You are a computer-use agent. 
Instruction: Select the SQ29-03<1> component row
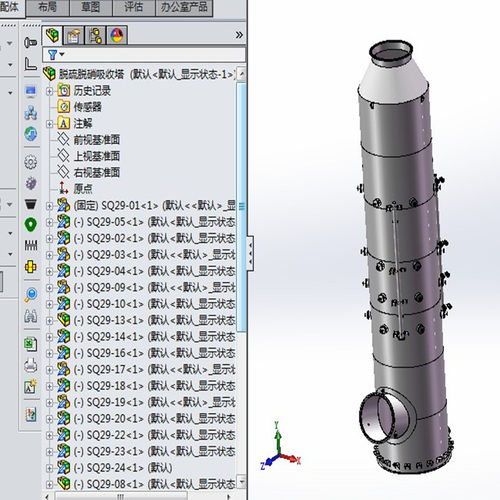[146, 255]
